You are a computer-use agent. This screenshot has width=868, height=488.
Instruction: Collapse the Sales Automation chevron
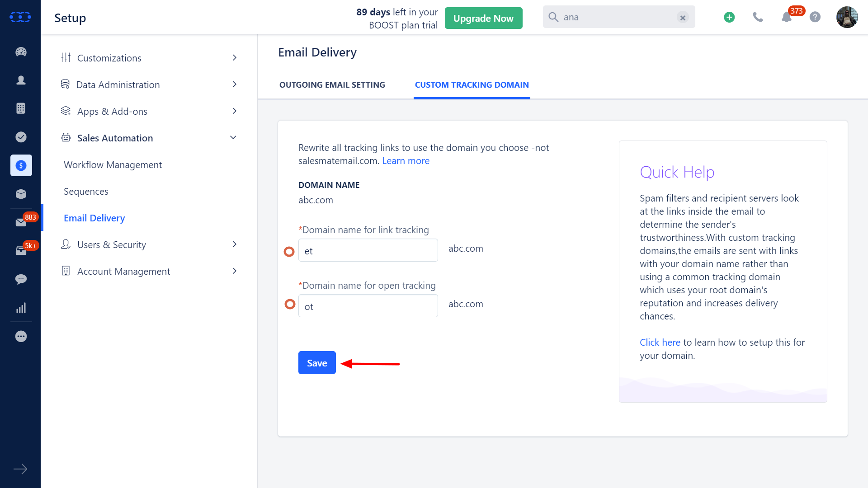click(233, 137)
